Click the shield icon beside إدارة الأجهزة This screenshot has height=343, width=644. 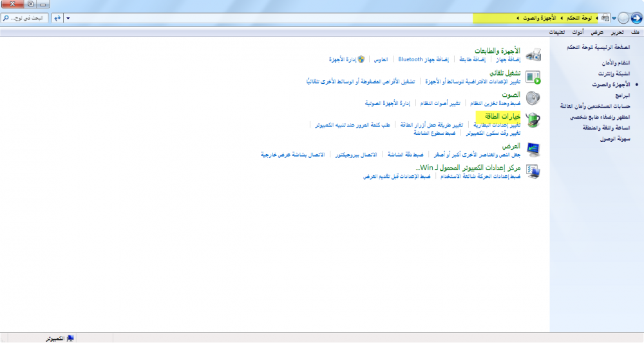pyautogui.click(x=361, y=59)
